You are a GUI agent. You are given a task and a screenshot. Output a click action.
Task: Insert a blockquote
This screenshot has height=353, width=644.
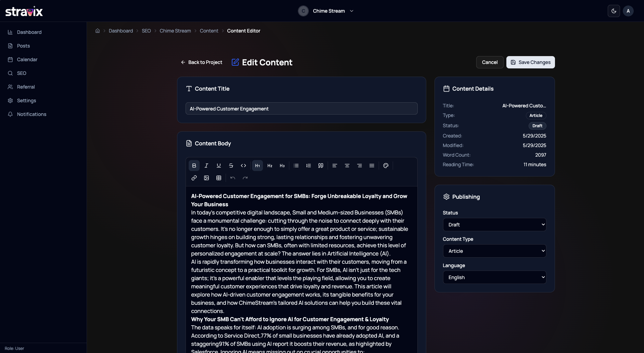[x=321, y=166]
